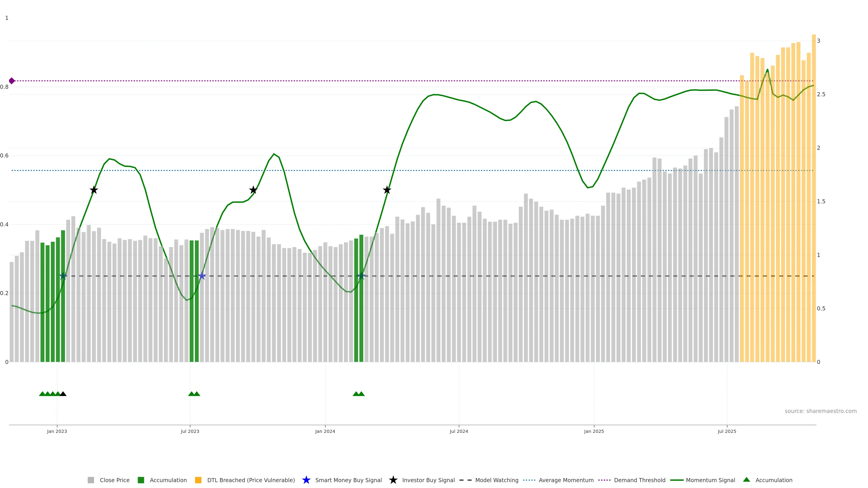Viewport: 868px width, 488px height.
Task: Click the green Accumulation square swatch in the legend
Action: pos(141,480)
